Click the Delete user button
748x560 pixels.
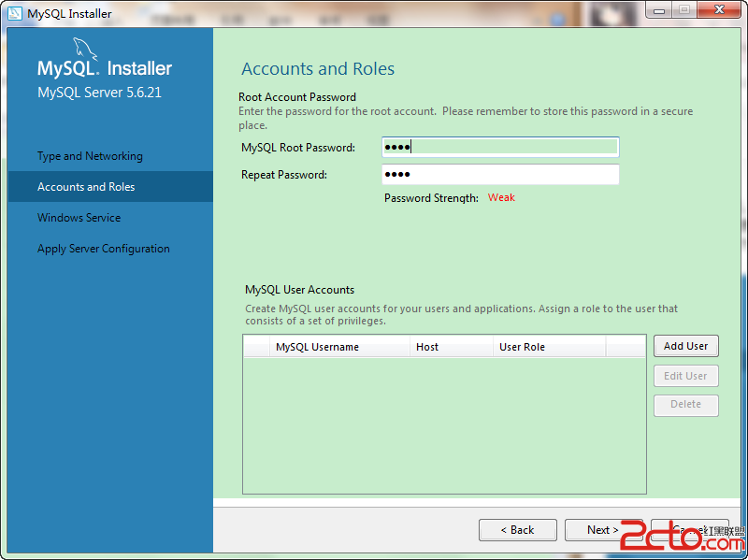pyautogui.click(x=686, y=405)
